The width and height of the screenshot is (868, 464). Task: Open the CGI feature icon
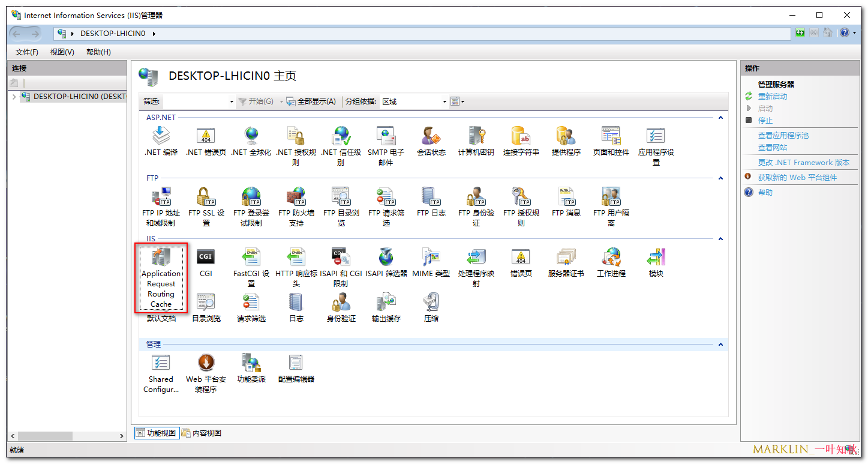pos(206,262)
